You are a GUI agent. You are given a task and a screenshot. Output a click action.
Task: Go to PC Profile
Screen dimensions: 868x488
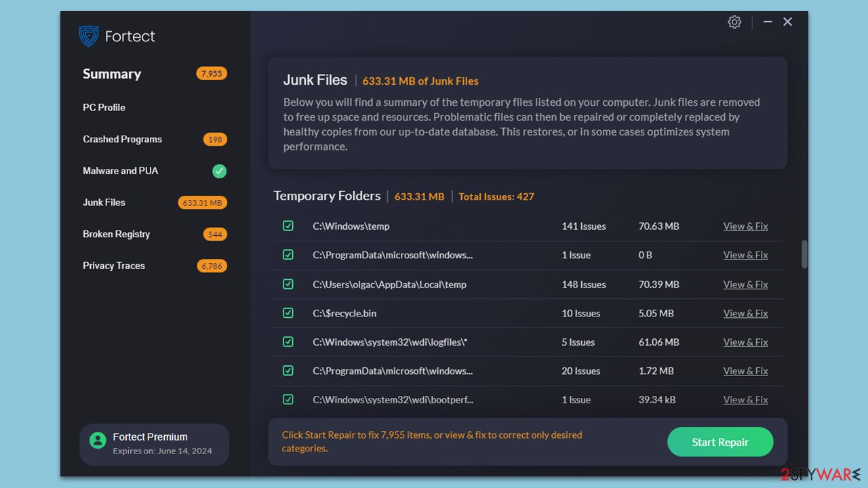(x=104, y=107)
